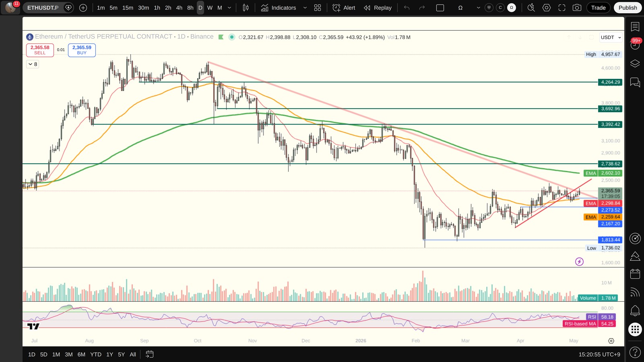Toggle the circled ₩ currency button
The height and width of the screenshot is (362, 644).
pyautogui.click(x=489, y=8)
